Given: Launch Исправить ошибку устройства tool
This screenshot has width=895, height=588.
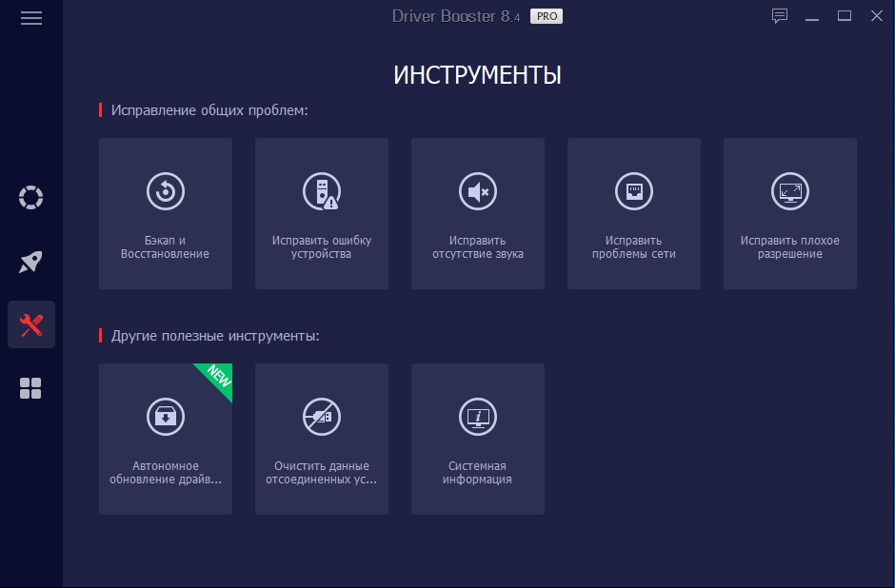Looking at the screenshot, I should click(x=322, y=213).
